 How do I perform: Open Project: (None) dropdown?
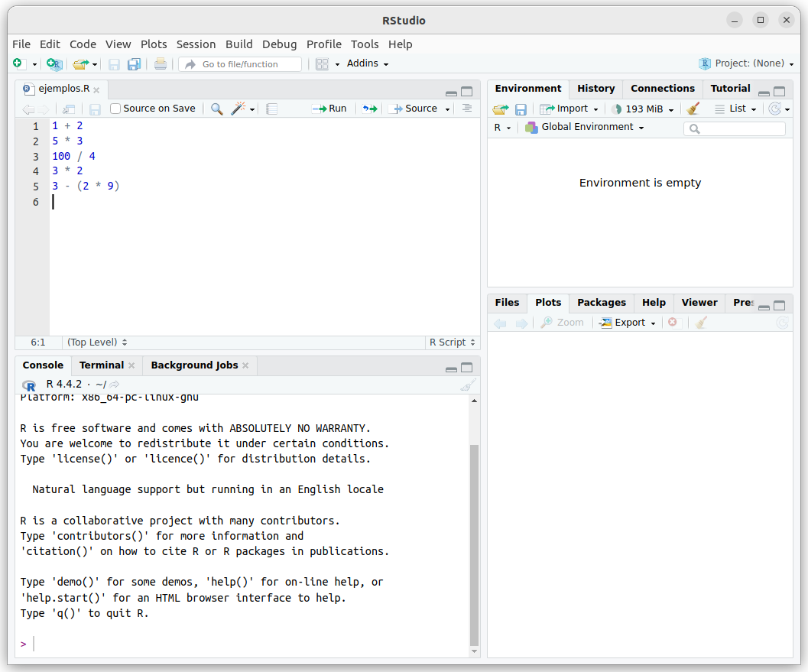coord(746,63)
